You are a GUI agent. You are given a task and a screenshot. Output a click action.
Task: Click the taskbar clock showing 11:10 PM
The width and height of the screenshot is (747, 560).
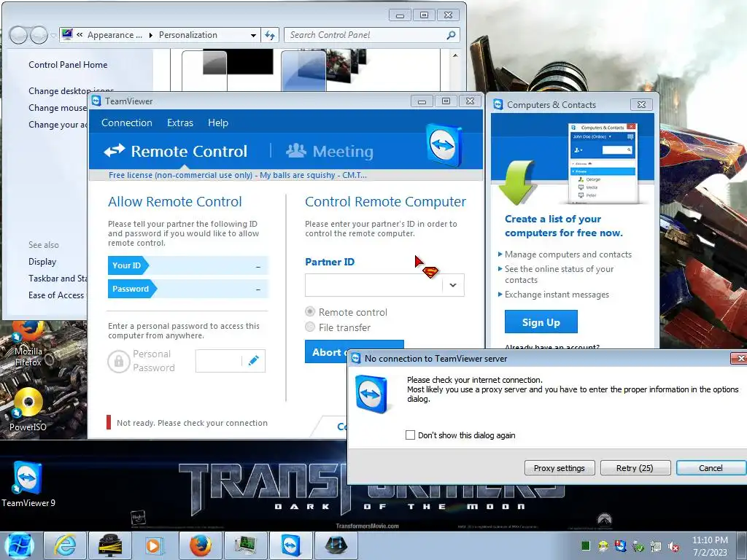[710, 546]
